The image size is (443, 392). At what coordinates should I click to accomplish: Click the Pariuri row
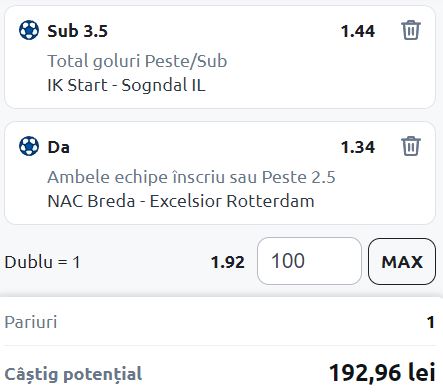pyautogui.click(x=220, y=322)
